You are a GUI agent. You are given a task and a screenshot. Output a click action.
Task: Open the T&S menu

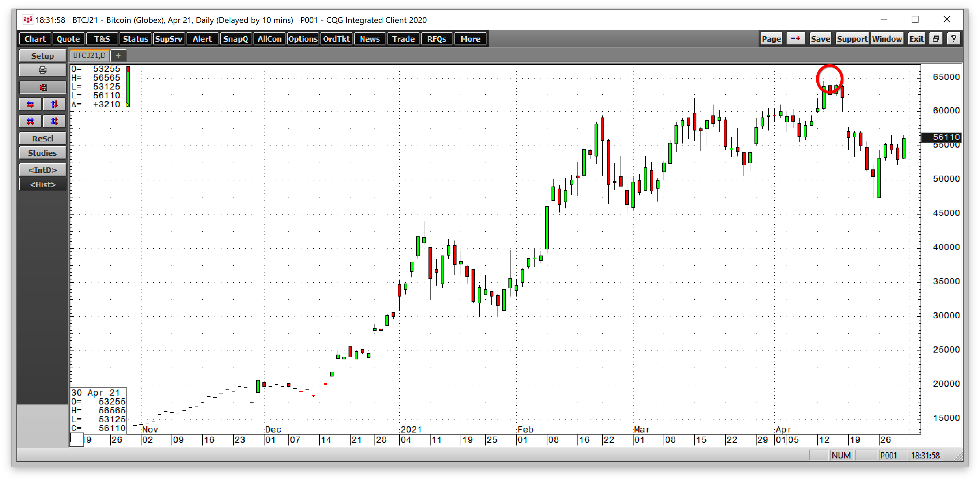click(102, 39)
